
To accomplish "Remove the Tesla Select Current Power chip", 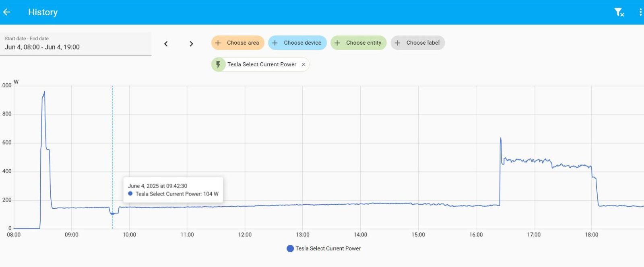I will [x=303, y=64].
